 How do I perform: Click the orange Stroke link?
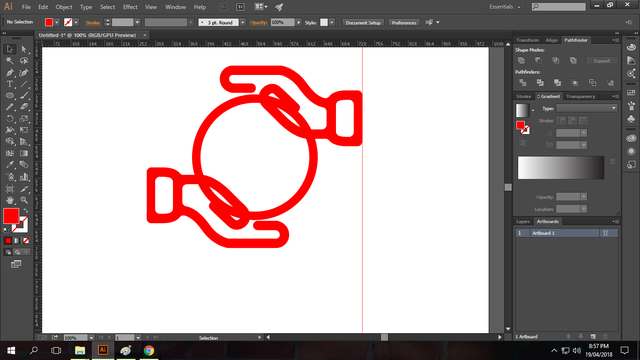tap(93, 23)
